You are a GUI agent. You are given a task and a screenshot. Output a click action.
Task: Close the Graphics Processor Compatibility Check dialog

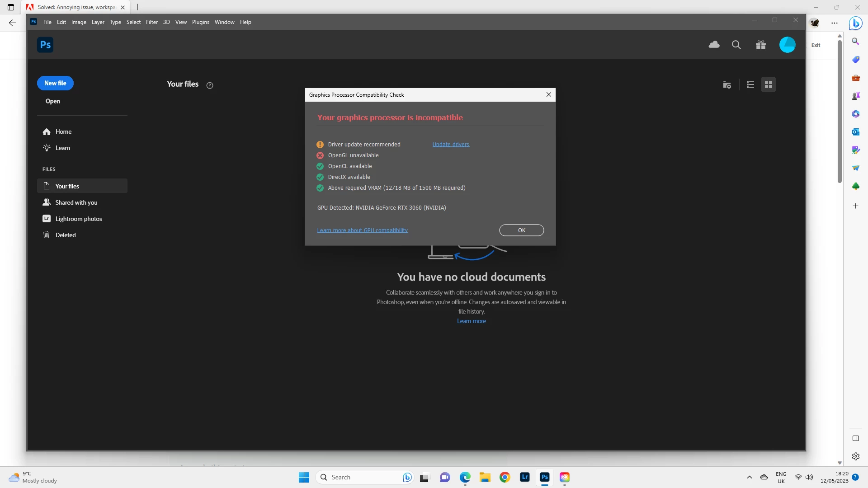(549, 94)
